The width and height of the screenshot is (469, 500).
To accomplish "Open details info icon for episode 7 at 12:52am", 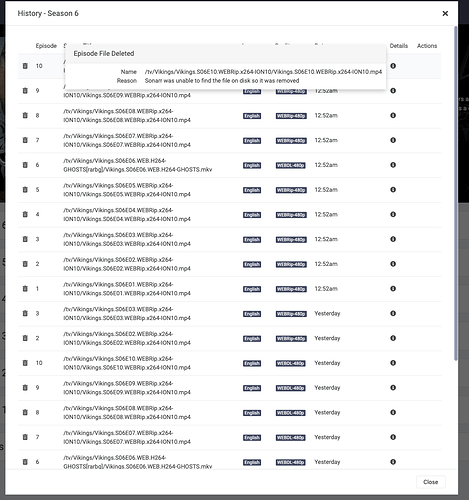I will pos(393,140).
